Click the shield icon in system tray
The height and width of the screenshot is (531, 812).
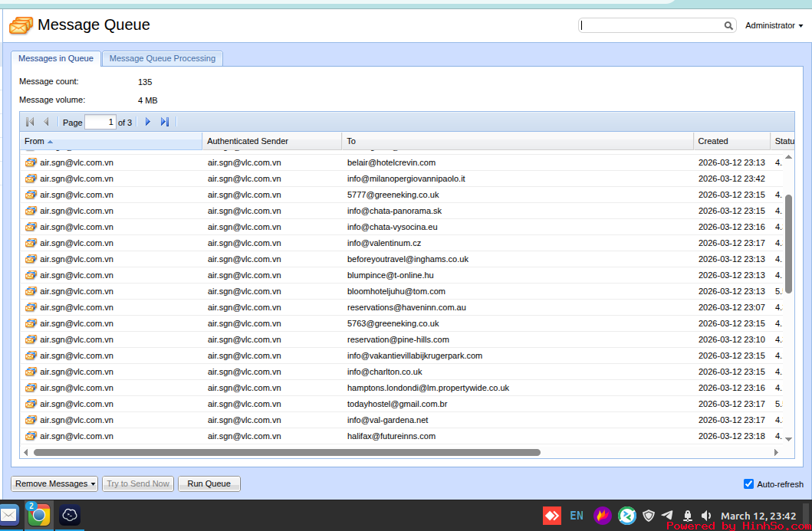pyautogui.click(x=649, y=516)
